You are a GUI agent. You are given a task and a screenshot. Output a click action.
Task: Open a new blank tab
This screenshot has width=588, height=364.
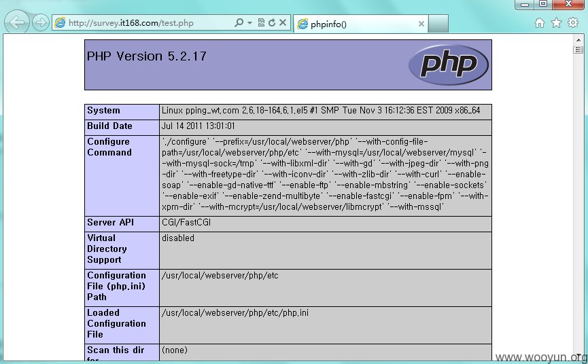[438, 24]
